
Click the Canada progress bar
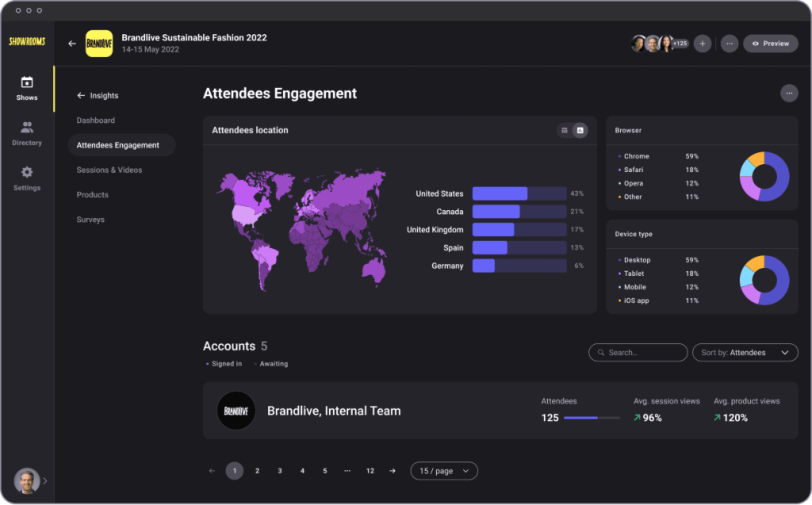519,212
